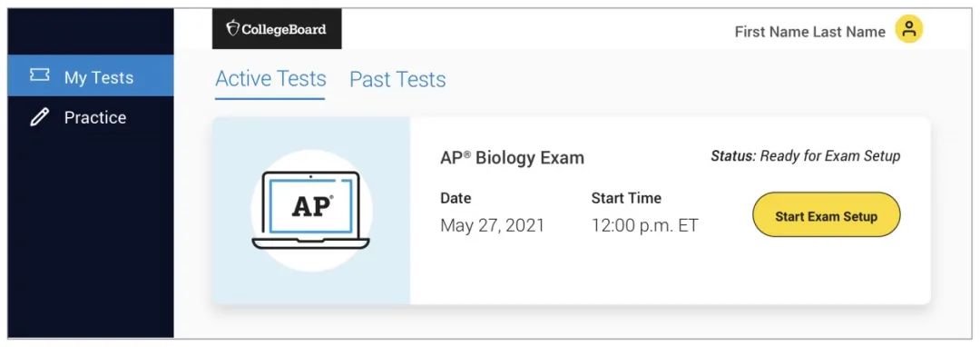Switch to the Past Tests tab

[397, 79]
